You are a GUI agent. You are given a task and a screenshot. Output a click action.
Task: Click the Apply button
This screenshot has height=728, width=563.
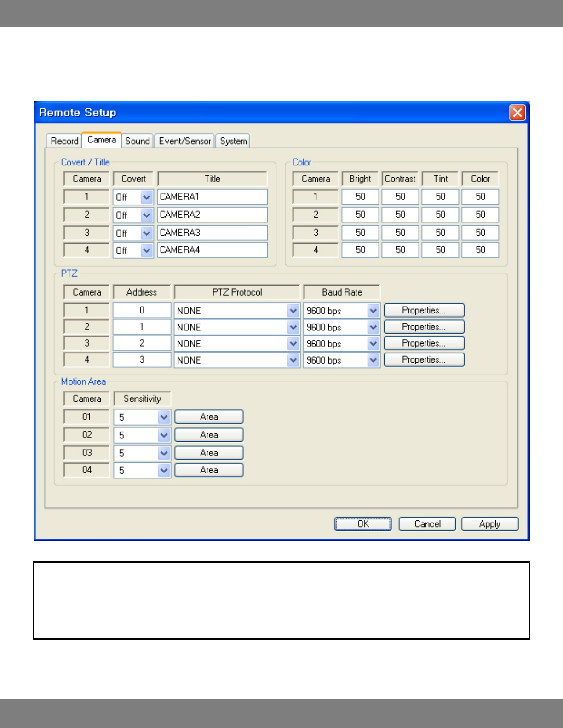[489, 524]
